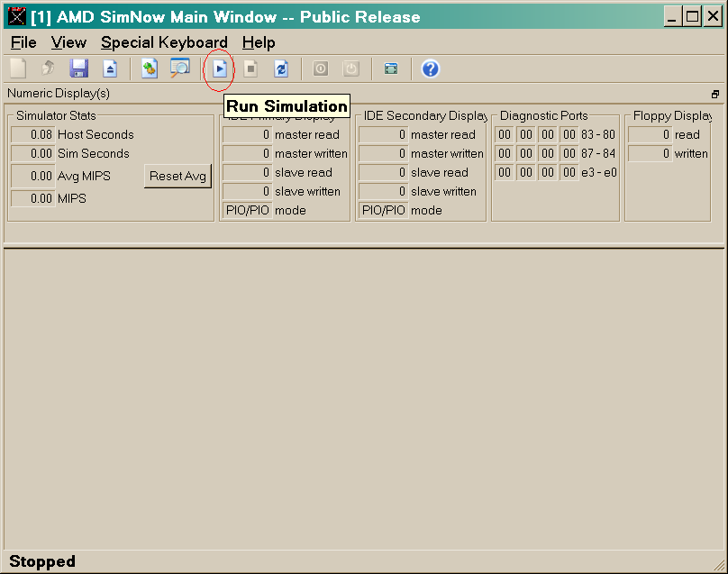The height and width of the screenshot is (574, 728).
Task: Click the eject-style icon beside Save
Action: point(109,68)
